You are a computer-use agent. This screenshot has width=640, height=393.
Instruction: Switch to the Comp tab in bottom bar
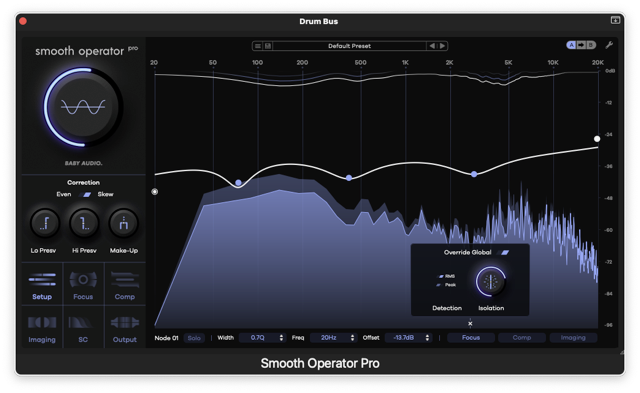coord(522,338)
